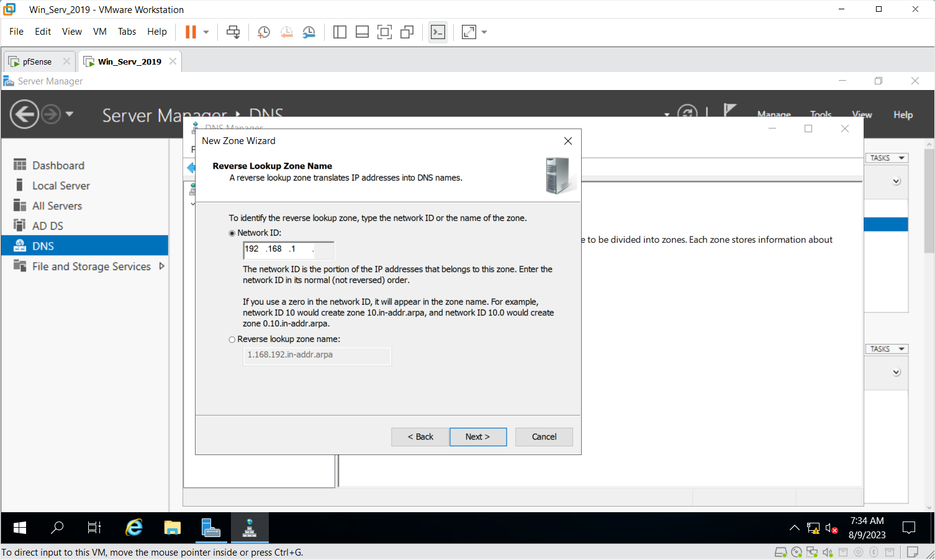Toggle the thumbnail bar icon in VMware toolbar
Screen dimensions: 935x560
[x=362, y=32]
